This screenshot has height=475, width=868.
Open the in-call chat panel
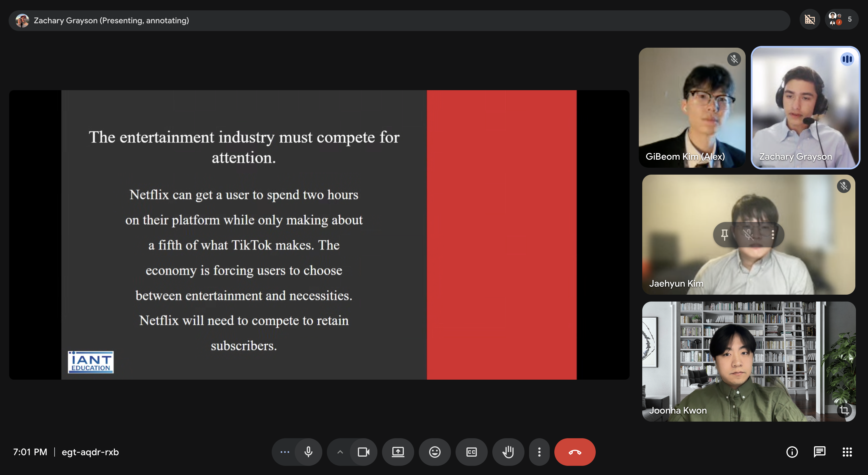tap(819, 452)
